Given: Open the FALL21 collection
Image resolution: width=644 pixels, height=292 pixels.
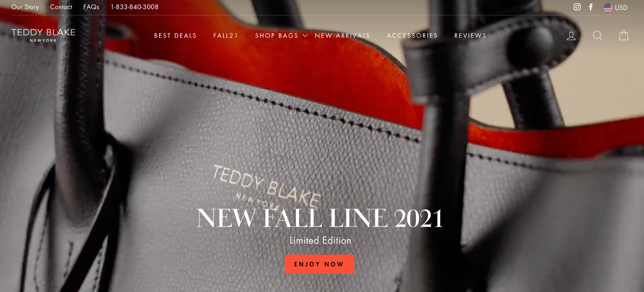Looking at the screenshot, I should click(225, 35).
